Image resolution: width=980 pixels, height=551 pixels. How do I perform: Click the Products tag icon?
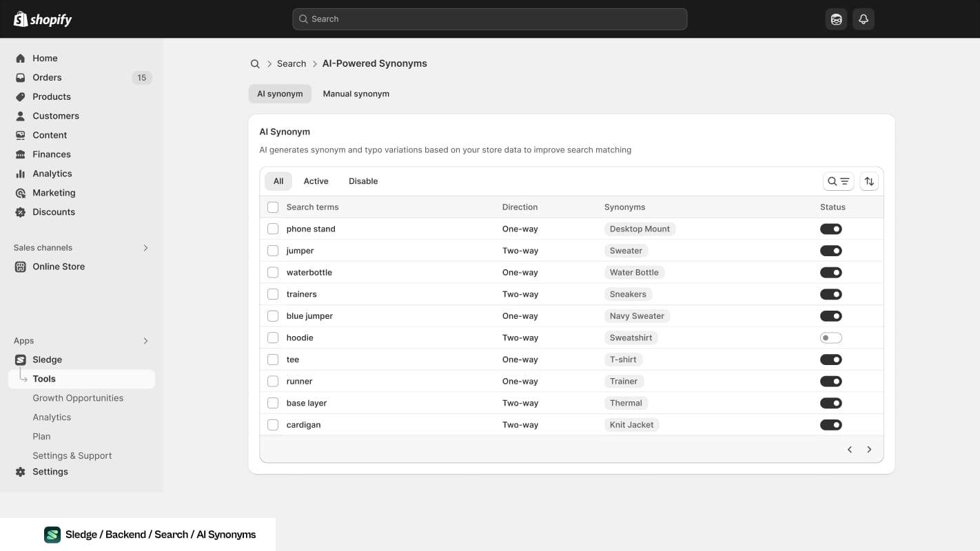21,97
